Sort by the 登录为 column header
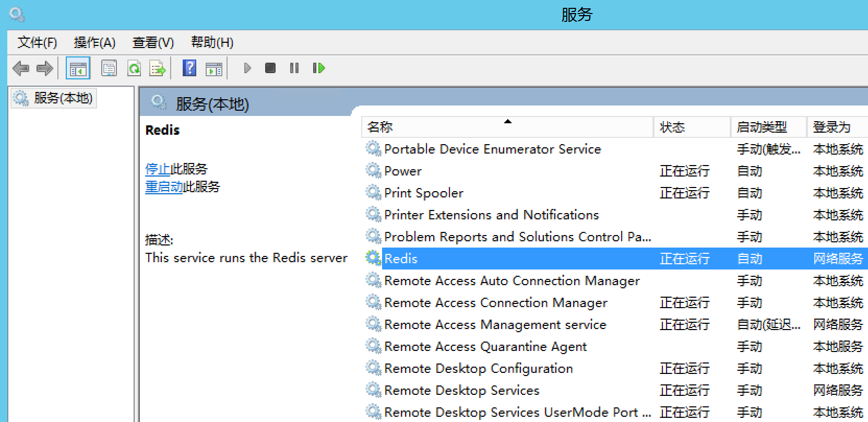The image size is (868, 422). [x=837, y=127]
